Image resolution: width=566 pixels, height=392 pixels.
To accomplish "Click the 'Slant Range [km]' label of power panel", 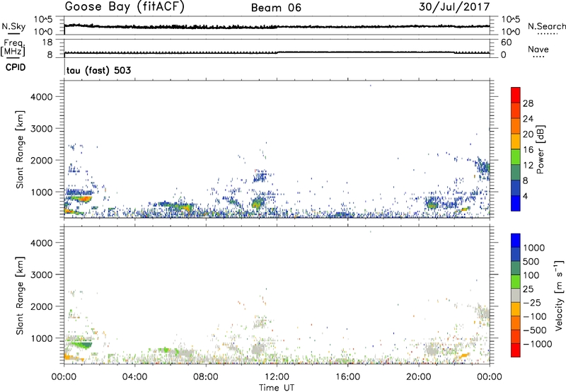I will point(20,149).
